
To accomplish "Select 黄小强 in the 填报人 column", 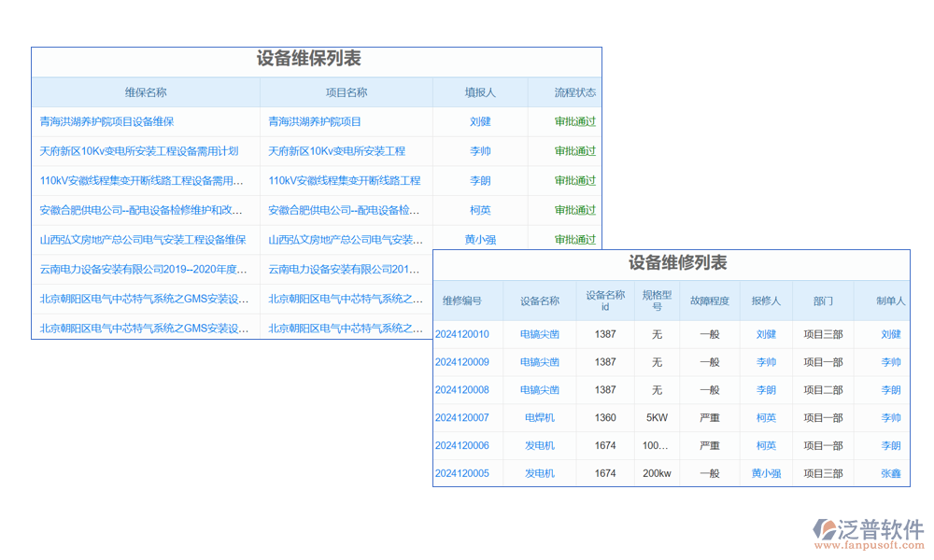I will pos(480,240).
